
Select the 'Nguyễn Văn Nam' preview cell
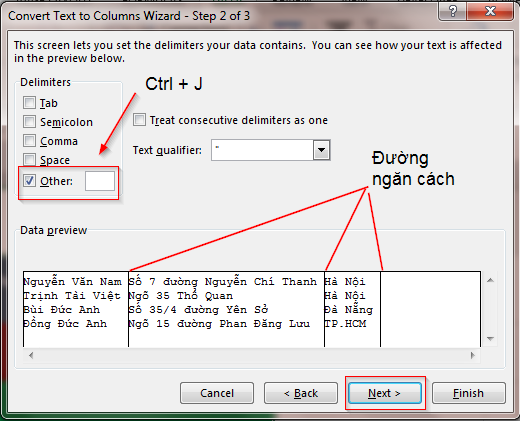pyautogui.click(x=72, y=282)
